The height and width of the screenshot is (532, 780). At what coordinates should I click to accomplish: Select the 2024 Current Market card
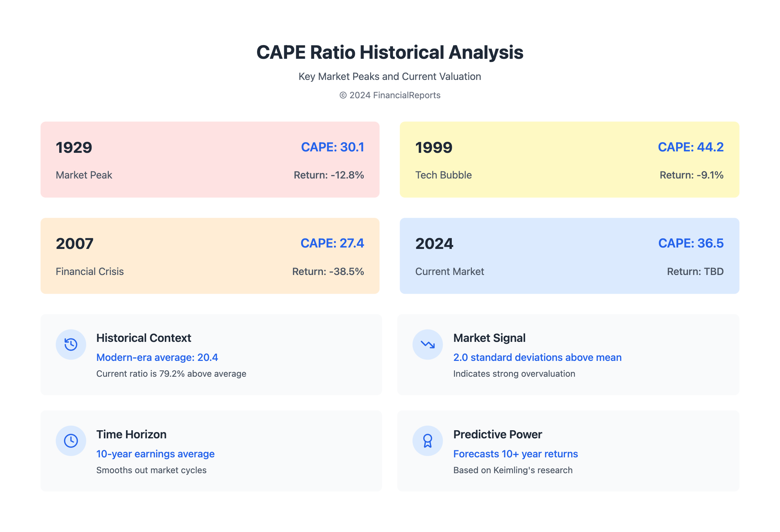569,256
